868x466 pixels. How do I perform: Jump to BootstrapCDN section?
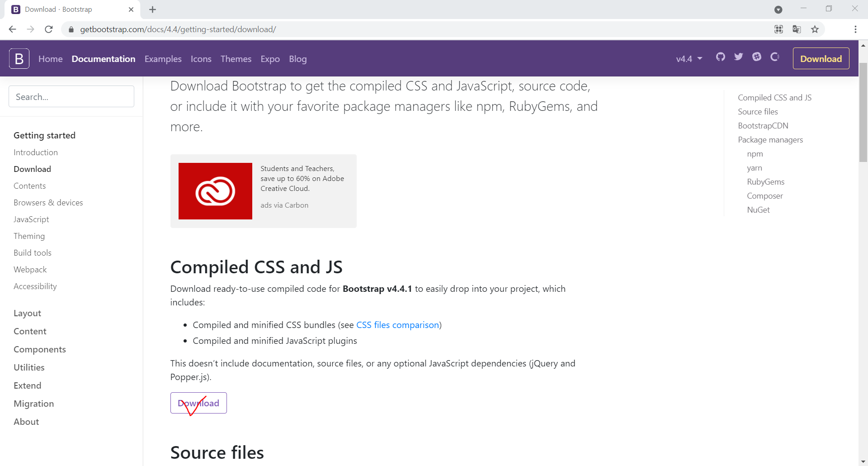[763, 126]
